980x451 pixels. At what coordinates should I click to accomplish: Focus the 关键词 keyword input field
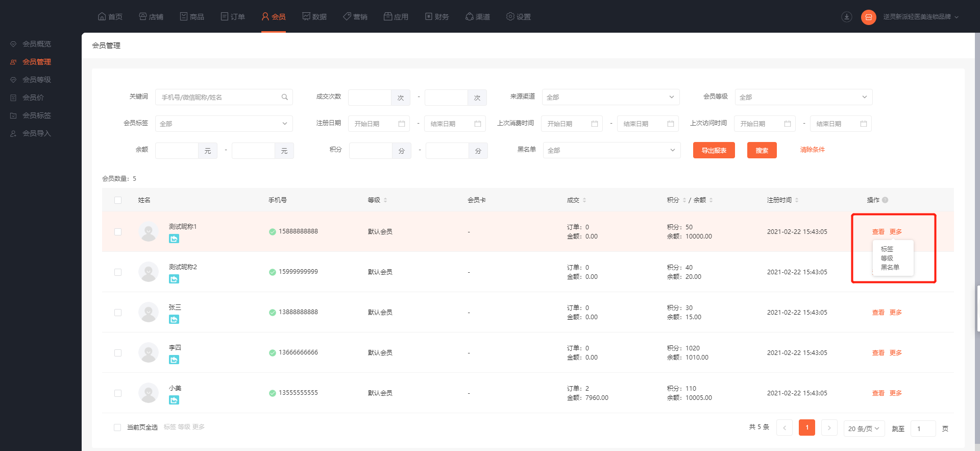224,97
